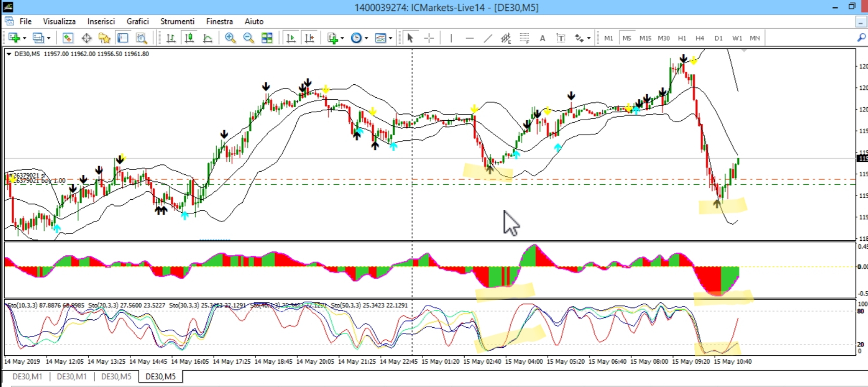Toggle the Terminal panel icon
Screen dimensions: 868x387
coord(123,38)
